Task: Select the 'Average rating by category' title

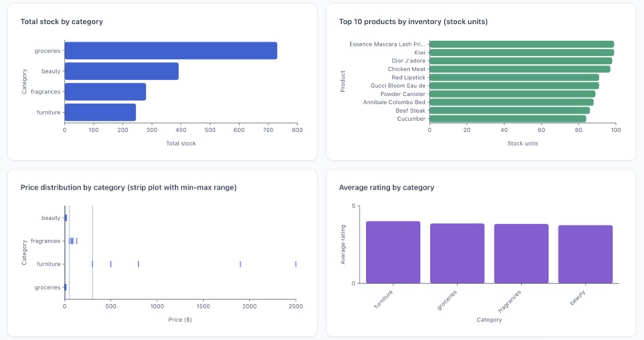Action: 387,187
